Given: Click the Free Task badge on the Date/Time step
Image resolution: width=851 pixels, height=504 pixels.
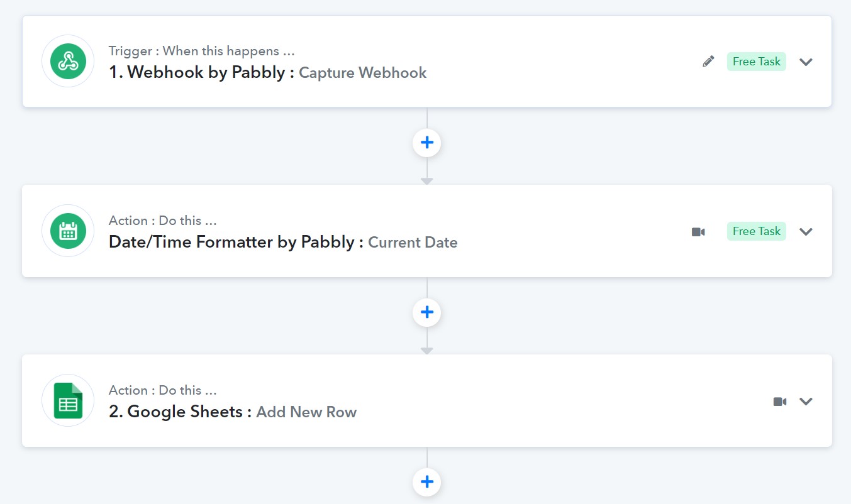Looking at the screenshot, I should pyautogui.click(x=757, y=231).
